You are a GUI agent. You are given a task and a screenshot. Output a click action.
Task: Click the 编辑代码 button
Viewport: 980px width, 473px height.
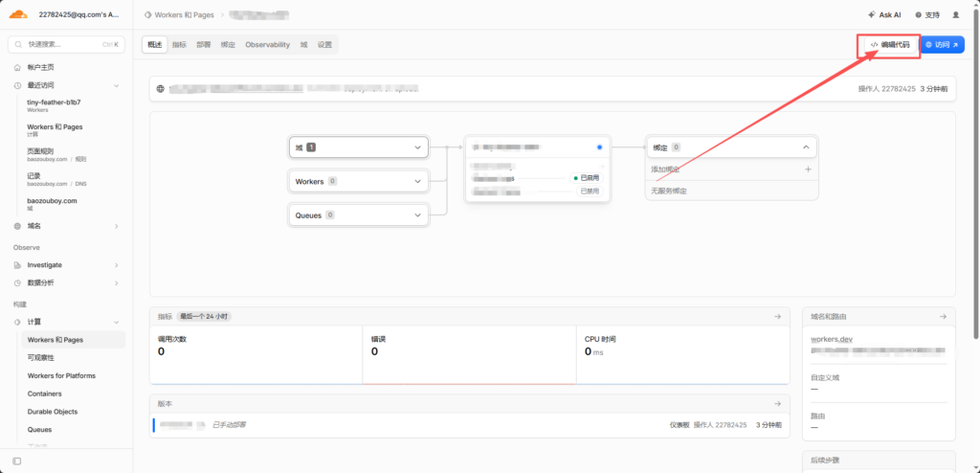click(890, 45)
